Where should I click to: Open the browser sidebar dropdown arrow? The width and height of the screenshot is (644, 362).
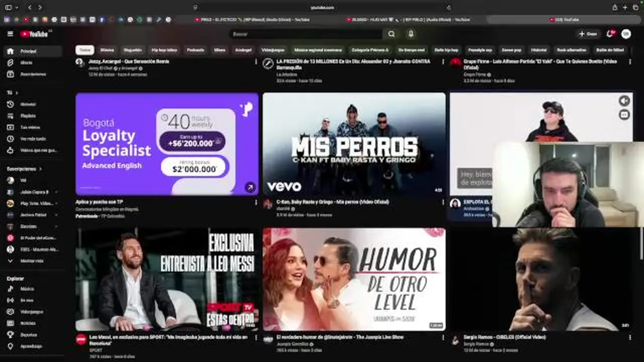16,8
